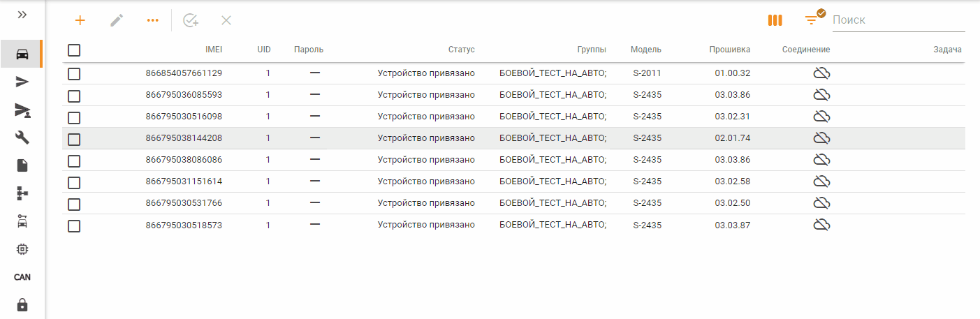Click the disconnected cloud icon for 866795036085593

[821, 95]
